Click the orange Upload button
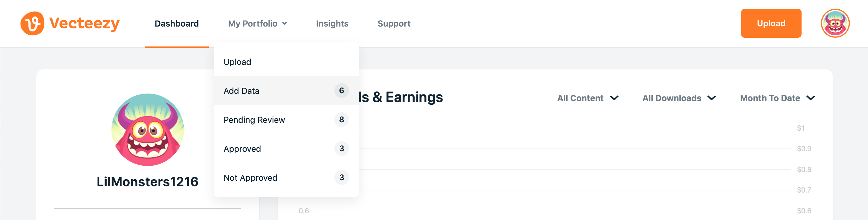This screenshot has height=220, width=868. coord(771,23)
